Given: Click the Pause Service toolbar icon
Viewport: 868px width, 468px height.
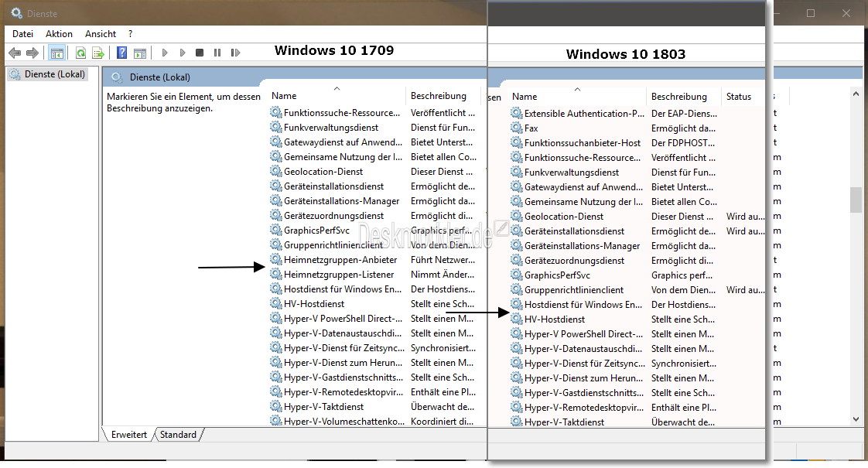Looking at the screenshot, I should point(217,53).
